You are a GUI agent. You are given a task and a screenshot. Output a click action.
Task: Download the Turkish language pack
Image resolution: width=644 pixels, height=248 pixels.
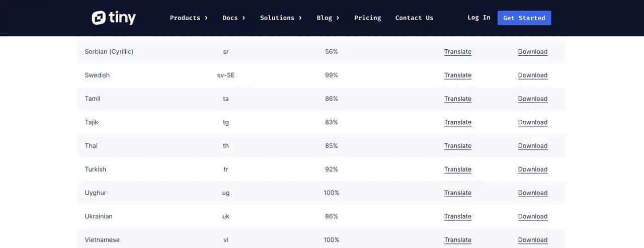click(532, 170)
